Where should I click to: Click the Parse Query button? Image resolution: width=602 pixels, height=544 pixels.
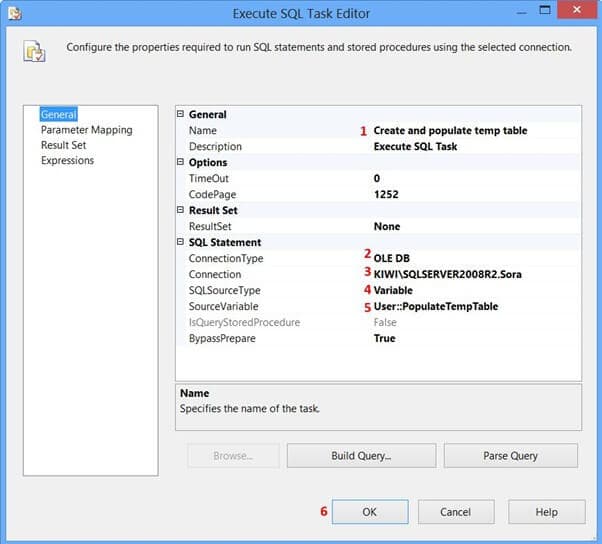pyautogui.click(x=511, y=456)
